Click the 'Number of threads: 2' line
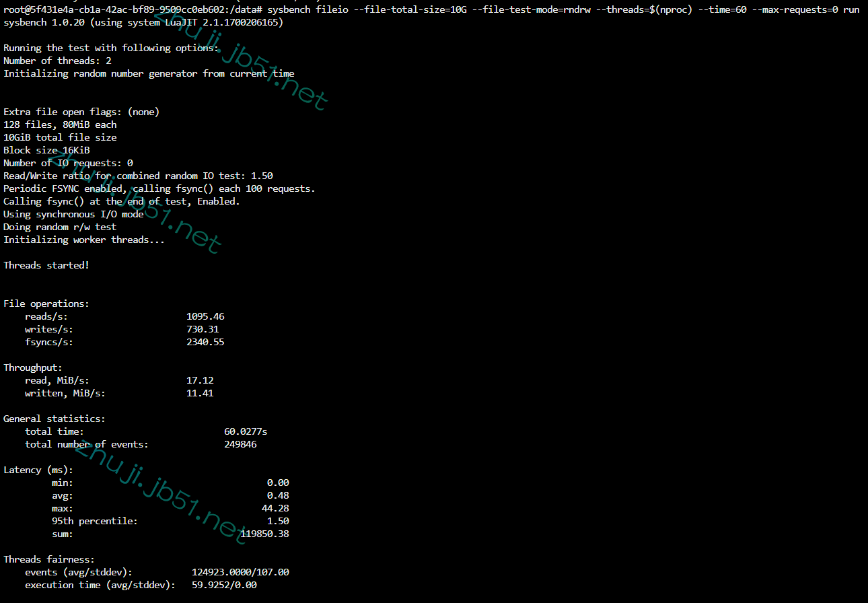 [57, 61]
